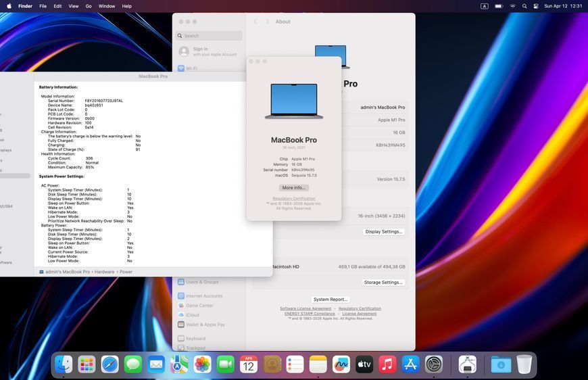Open Software License Agreement link
Image resolution: width=588 pixels, height=380 pixels.
(x=305, y=308)
